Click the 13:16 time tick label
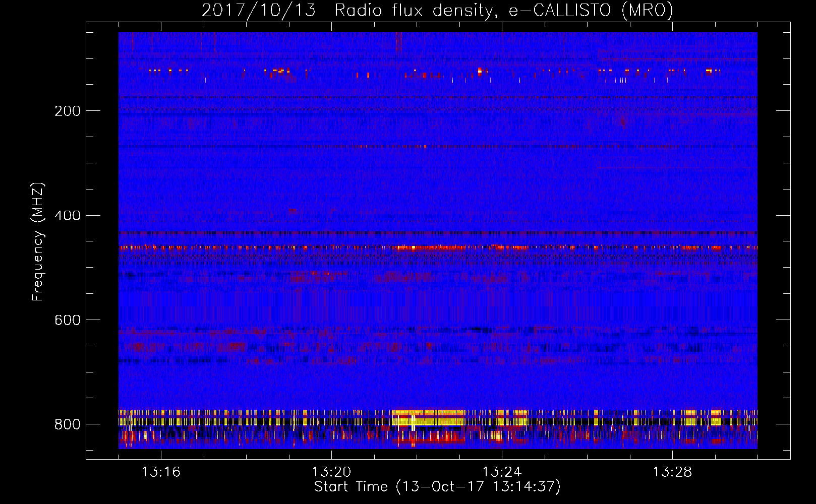This screenshot has height=504, width=816. coord(161,472)
